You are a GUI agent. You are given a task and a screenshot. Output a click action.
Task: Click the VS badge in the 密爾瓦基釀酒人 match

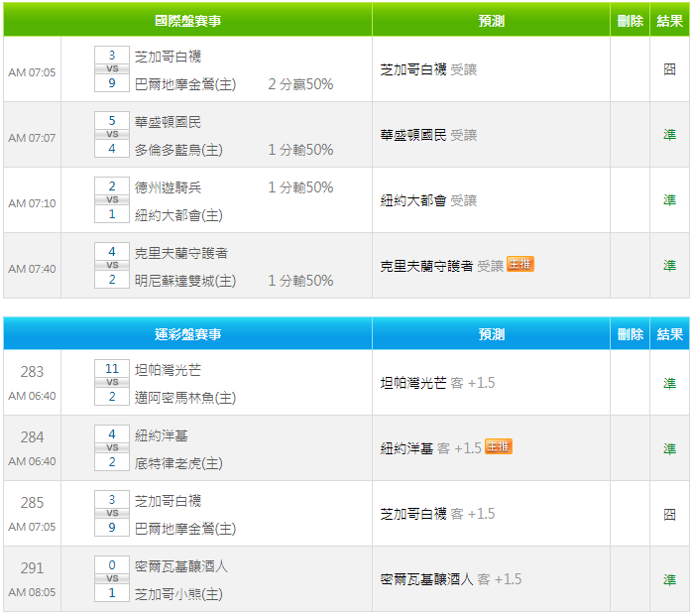pyautogui.click(x=112, y=578)
